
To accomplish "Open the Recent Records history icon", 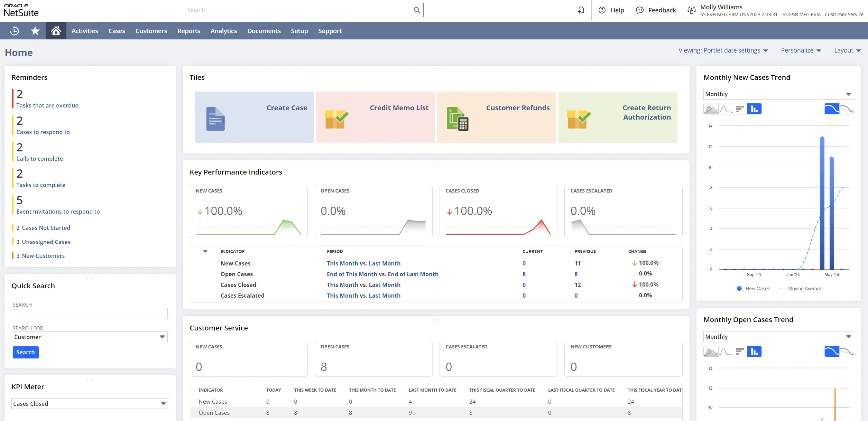I will tap(15, 31).
